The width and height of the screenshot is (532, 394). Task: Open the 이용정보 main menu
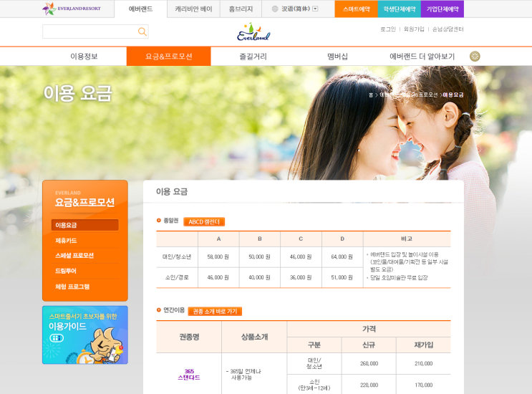(x=84, y=57)
